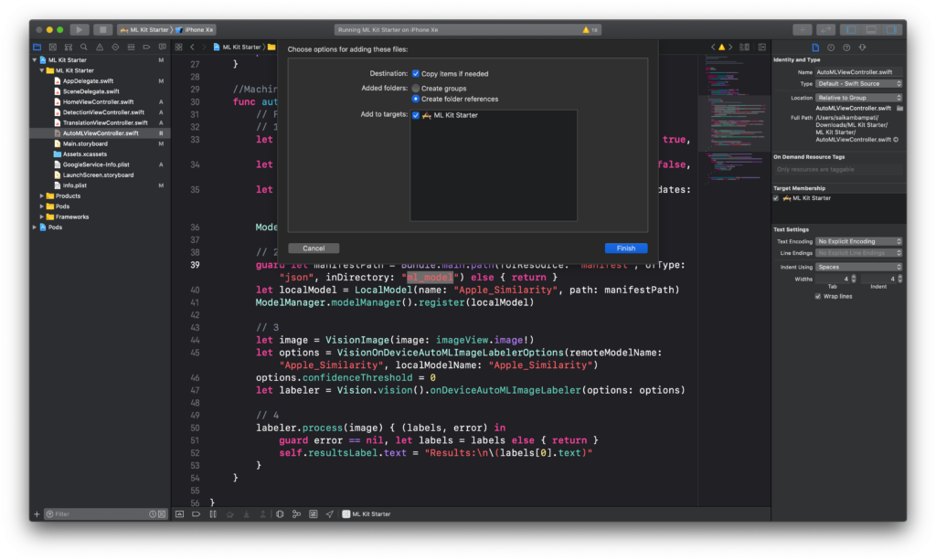Toggle the debug area visibility button
Screen dimensions: 936x560
pyautogui.click(x=871, y=30)
